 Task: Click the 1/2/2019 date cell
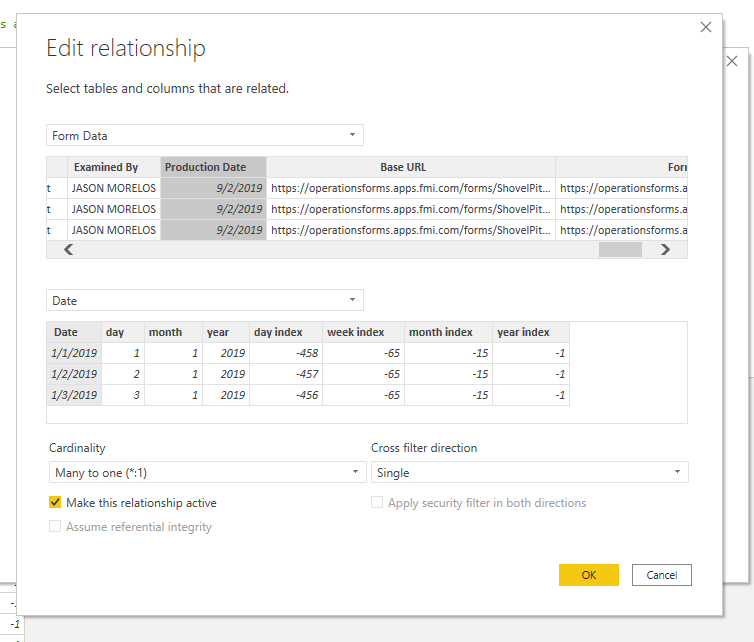74,374
